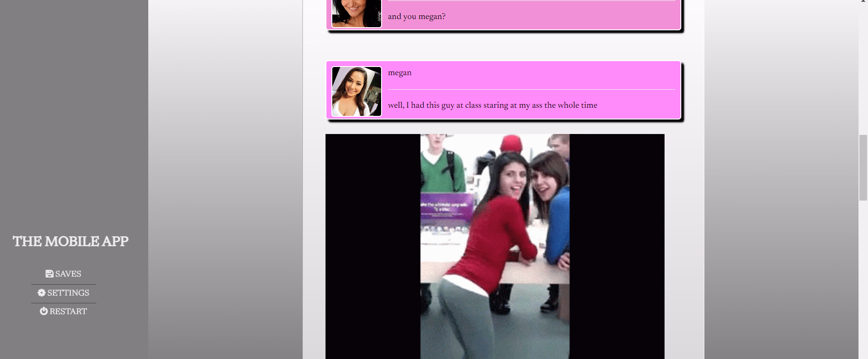Click the animated image below megan's message
The image size is (868, 359).
pyautogui.click(x=495, y=247)
